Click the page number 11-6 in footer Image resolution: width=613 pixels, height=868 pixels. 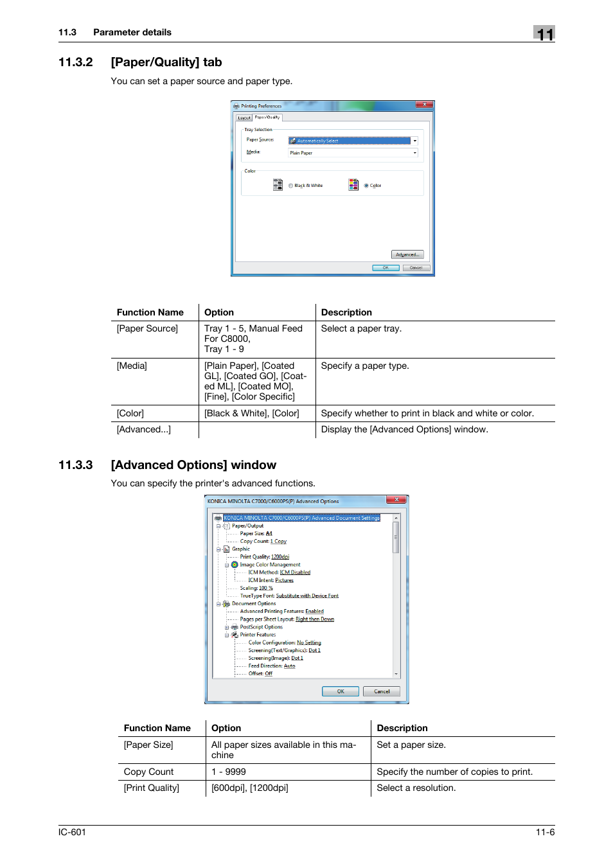tap(546, 832)
